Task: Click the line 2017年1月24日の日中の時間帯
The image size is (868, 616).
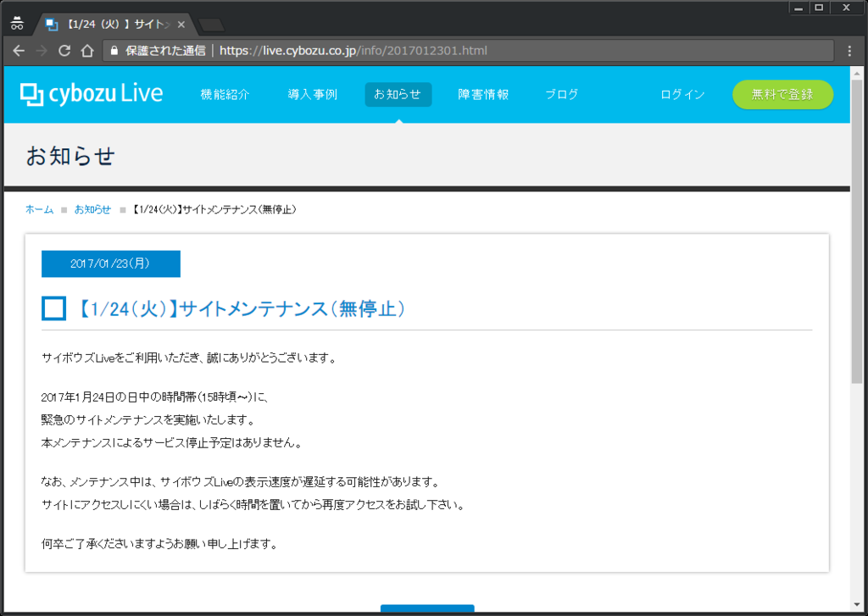Action: (155, 397)
